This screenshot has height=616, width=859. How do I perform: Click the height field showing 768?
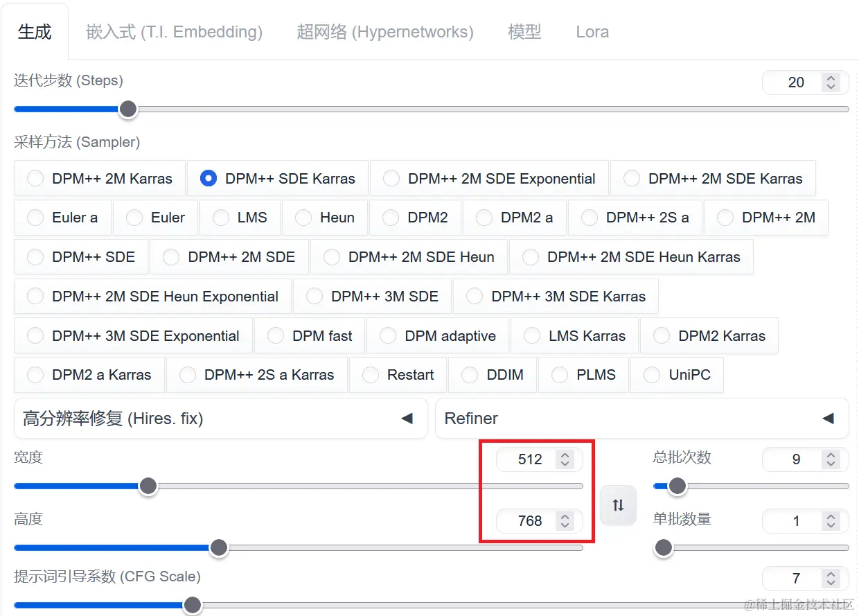tap(540, 520)
